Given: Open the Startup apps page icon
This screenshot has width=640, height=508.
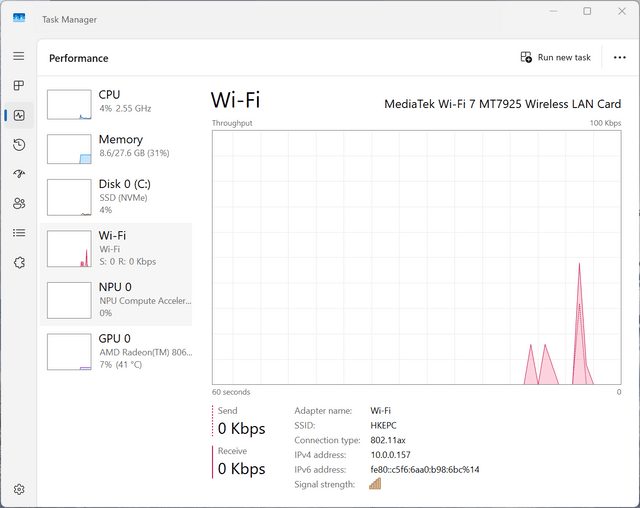Looking at the screenshot, I should [19, 174].
